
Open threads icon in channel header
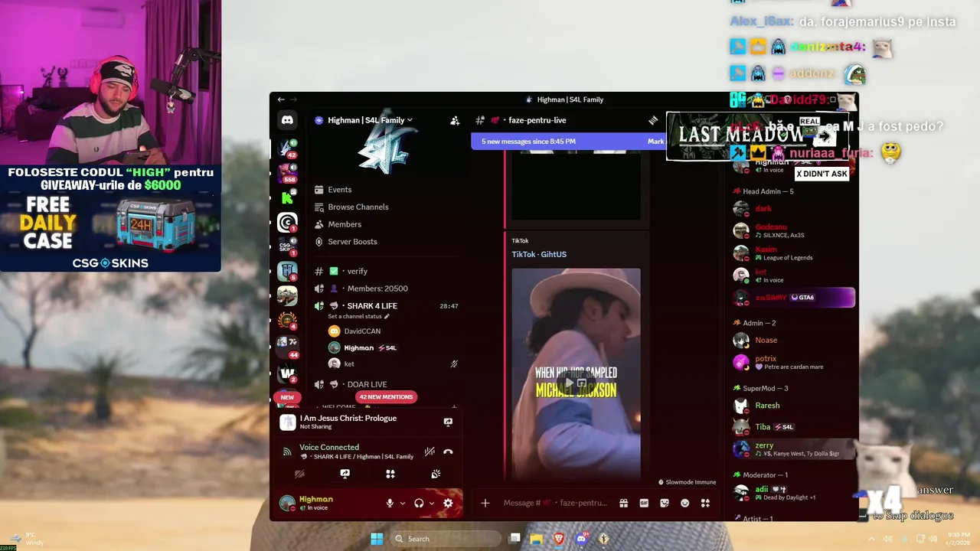pos(653,120)
